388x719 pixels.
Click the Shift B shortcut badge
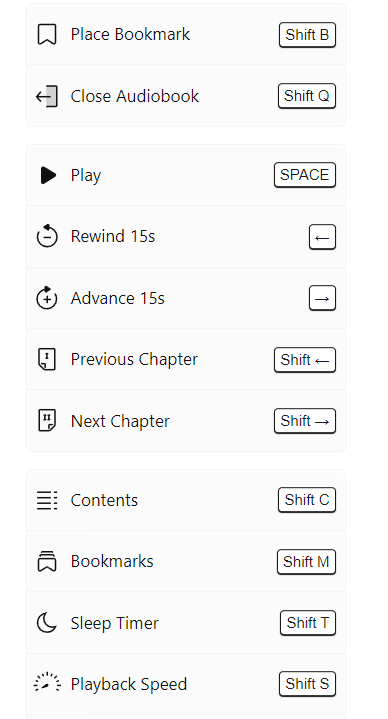[x=307, y=35]
